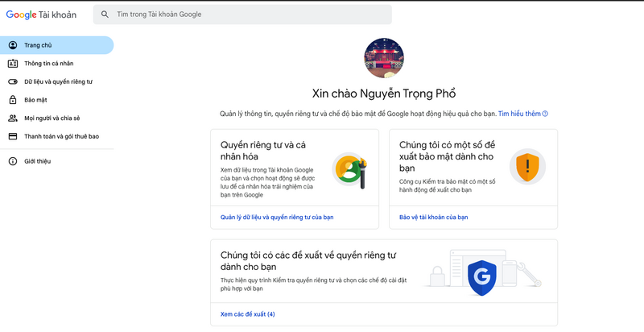The height and width of the screenshot is (332, 644).
Task: Click the Giới thiệu info icon
Action: point(12,161)
